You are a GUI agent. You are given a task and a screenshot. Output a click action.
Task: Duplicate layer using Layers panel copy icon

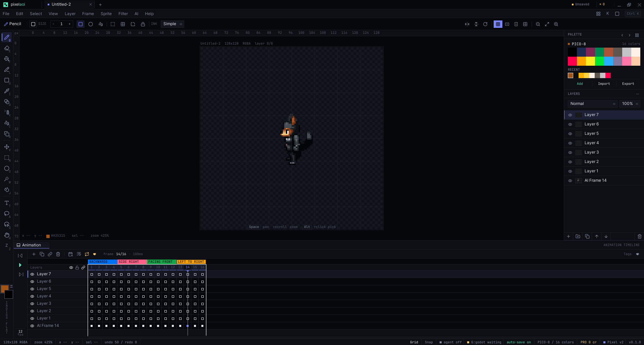(587, 236)
